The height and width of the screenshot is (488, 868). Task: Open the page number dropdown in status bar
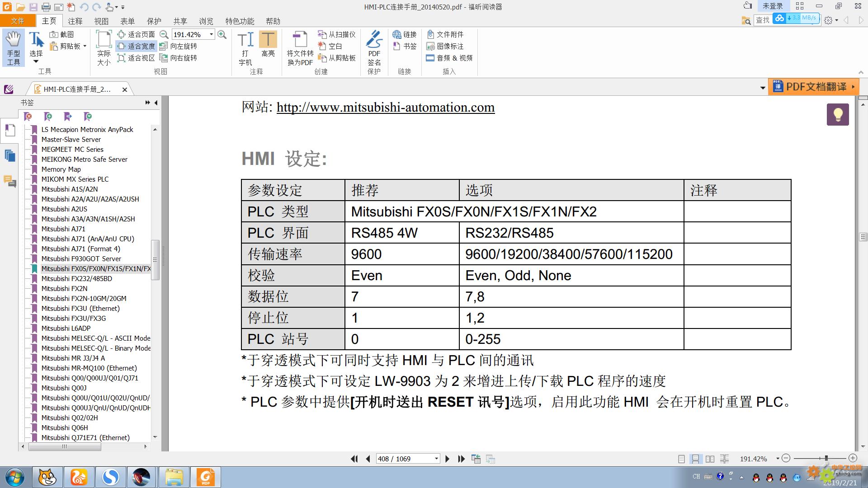436,459
